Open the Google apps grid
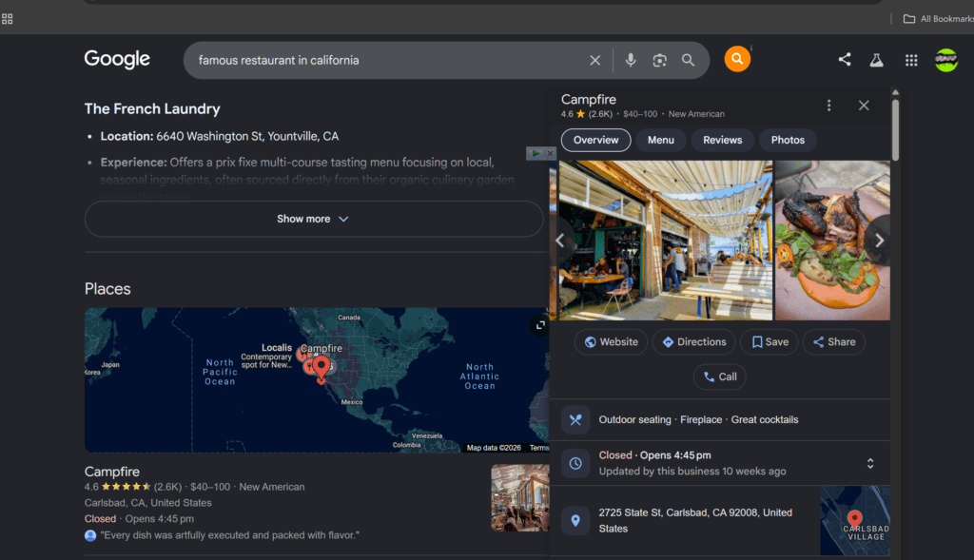 point(911,60)
